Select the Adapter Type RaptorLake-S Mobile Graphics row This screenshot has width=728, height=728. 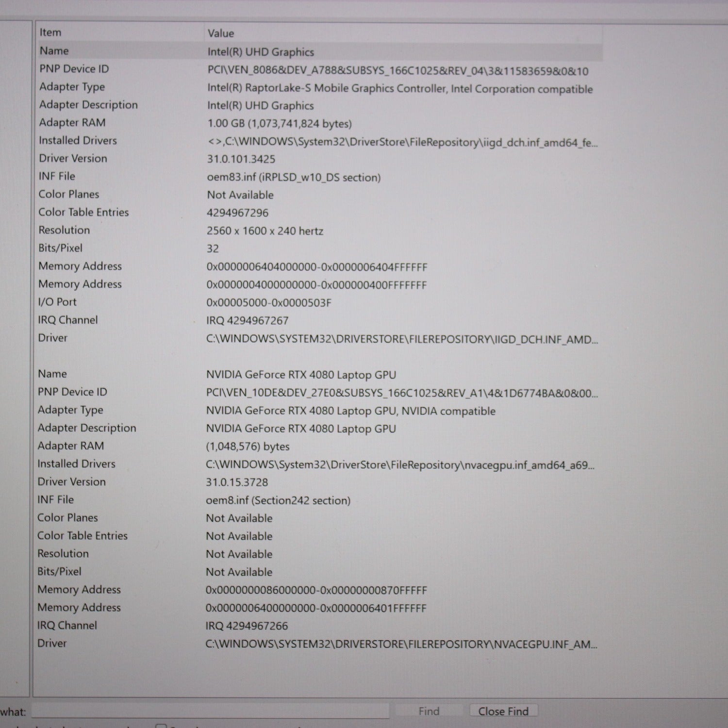click(399, 89)
